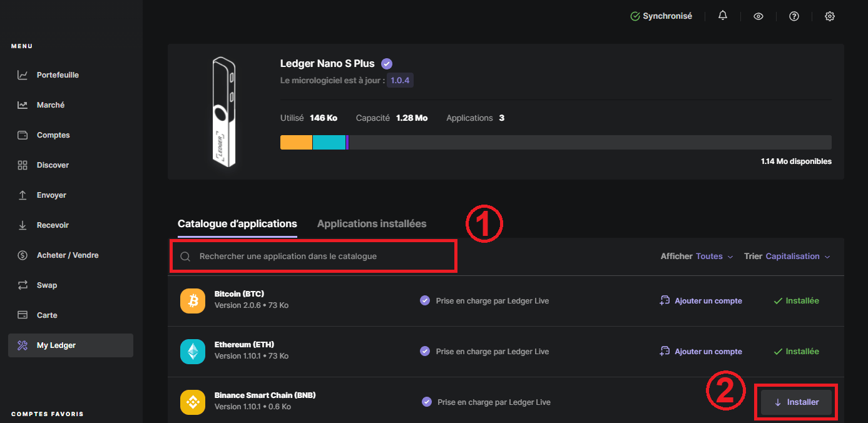Switch to Applications installées tab
Viewport: 868px width, 423px height.
click(x=372, y=224)
